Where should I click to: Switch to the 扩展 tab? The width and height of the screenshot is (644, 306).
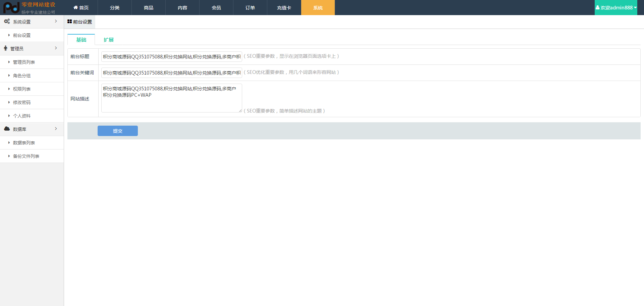[108, 40]
